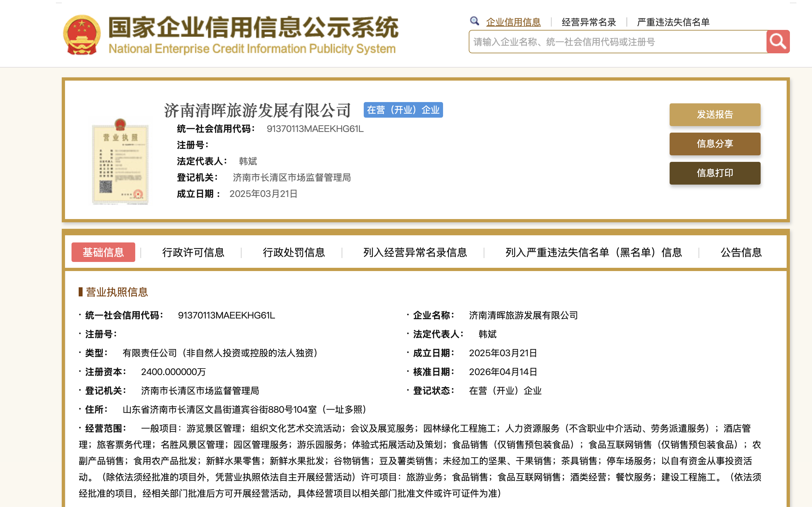The image size is (812, 507).
Task: Click the site title 国家企业信用信息公示系统
Action: (253, 28)
